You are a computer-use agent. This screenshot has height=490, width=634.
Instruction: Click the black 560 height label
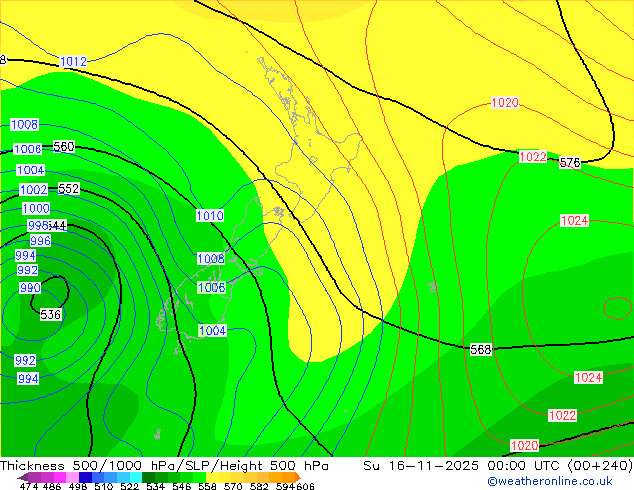(64, 146)
